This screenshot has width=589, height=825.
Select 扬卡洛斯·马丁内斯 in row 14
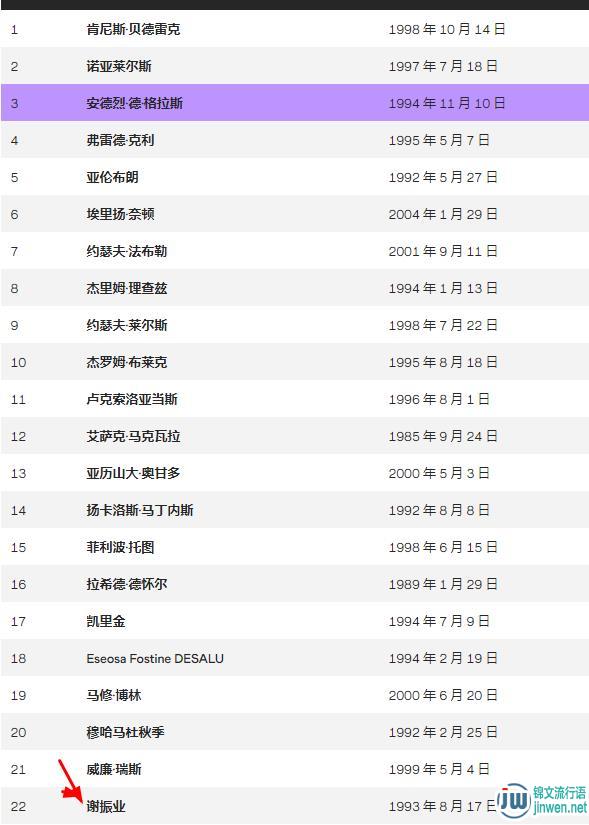point(140,510)
